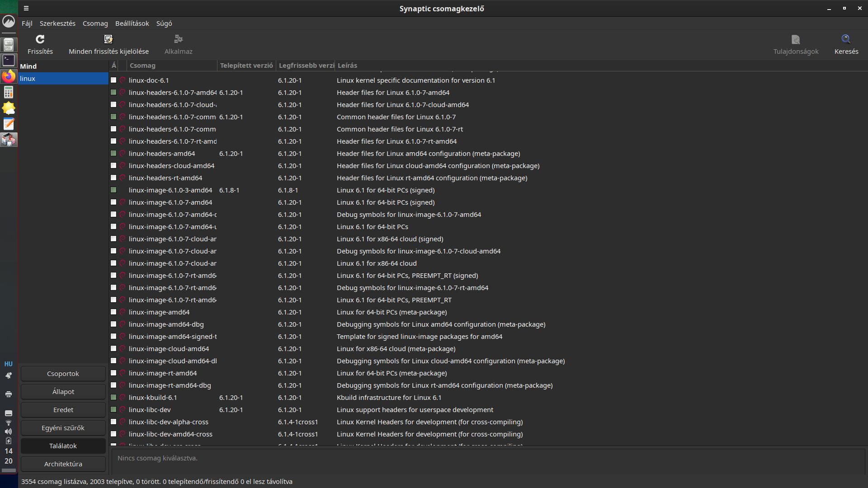Select the linux-headers-rt-amd64 package row
This screenshot has width=868, height=488.
tap(488, 178)
